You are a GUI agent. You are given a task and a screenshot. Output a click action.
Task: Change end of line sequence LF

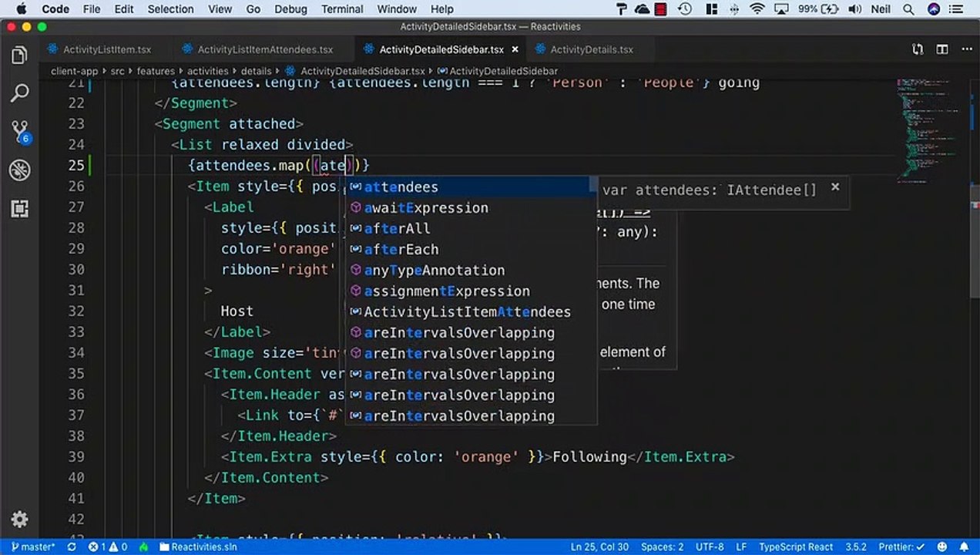pyautogui.click(x=741, y=547)
